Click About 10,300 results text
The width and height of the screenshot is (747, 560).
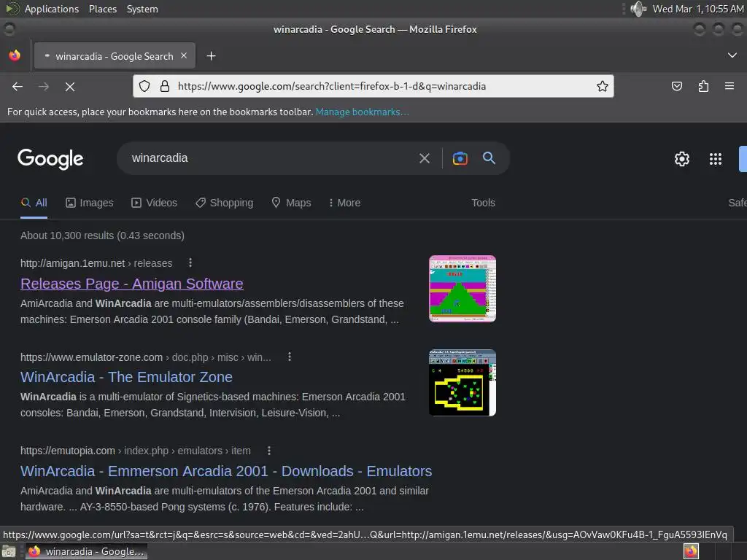coord(102,236)
